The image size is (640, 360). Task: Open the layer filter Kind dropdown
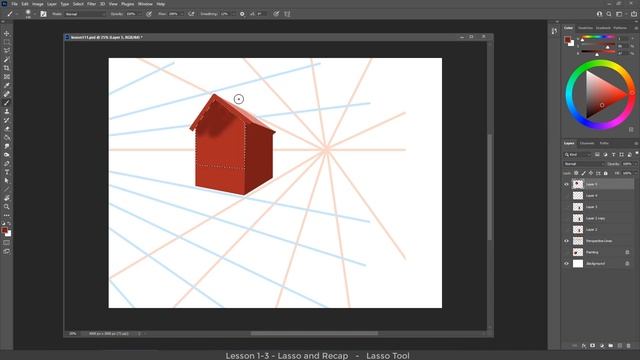(578, 155)
